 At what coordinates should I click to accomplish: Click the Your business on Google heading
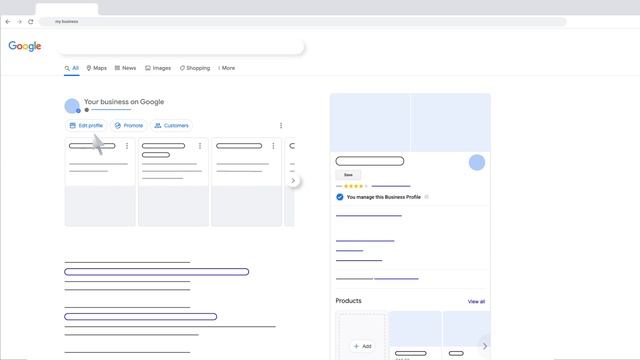(124, 102)
